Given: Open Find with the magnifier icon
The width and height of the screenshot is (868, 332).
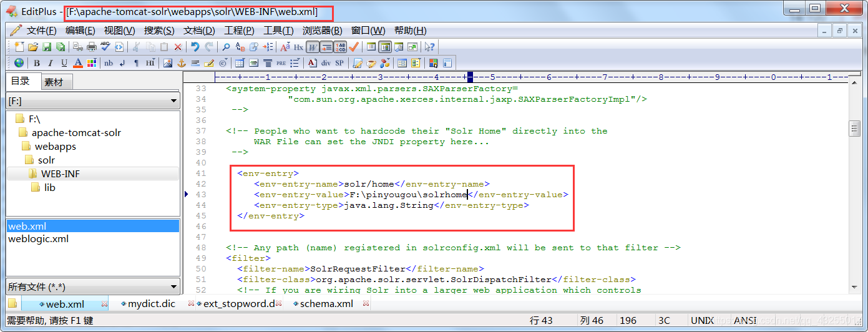Looking at the screenshot, I should pyautogui.click(x=226, y=47).
